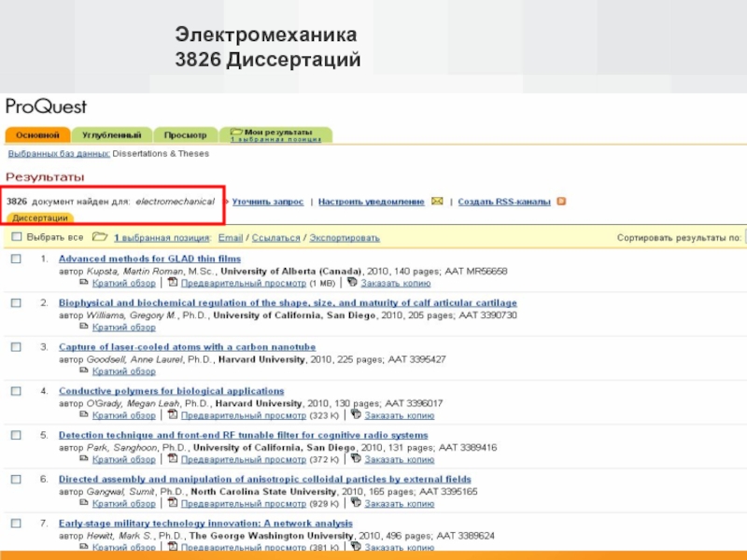Click the email alert envelope icon
The height and width of the screenshot is (560, 747).
pos(437,202)
